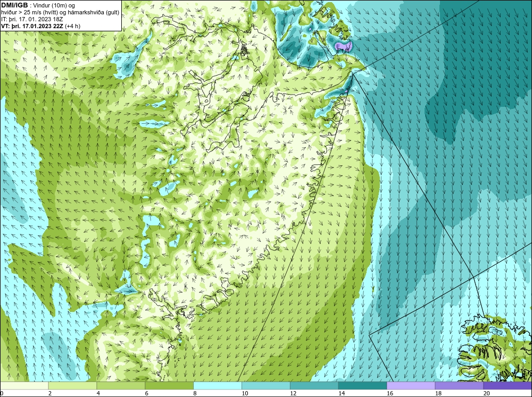Click the legend scale label '18'

tap(438, 393)
